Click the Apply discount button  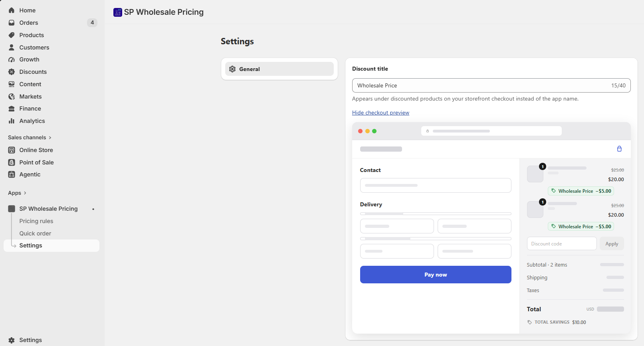(612, 244)
